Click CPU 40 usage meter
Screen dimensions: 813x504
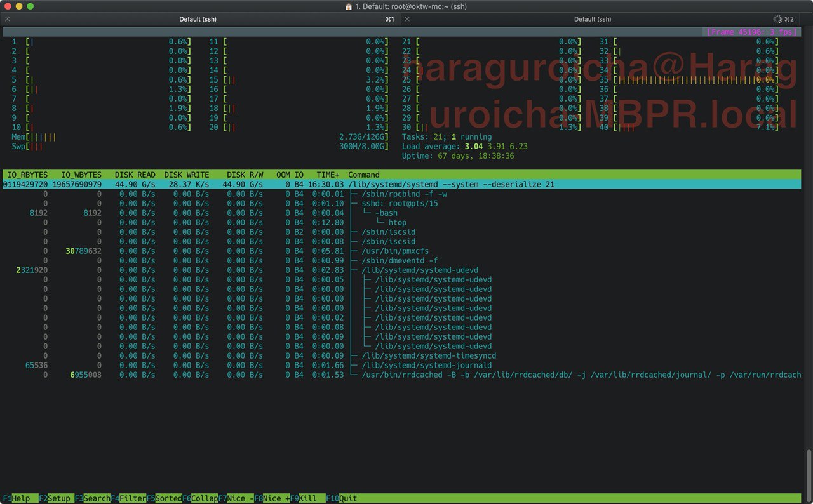689,127
